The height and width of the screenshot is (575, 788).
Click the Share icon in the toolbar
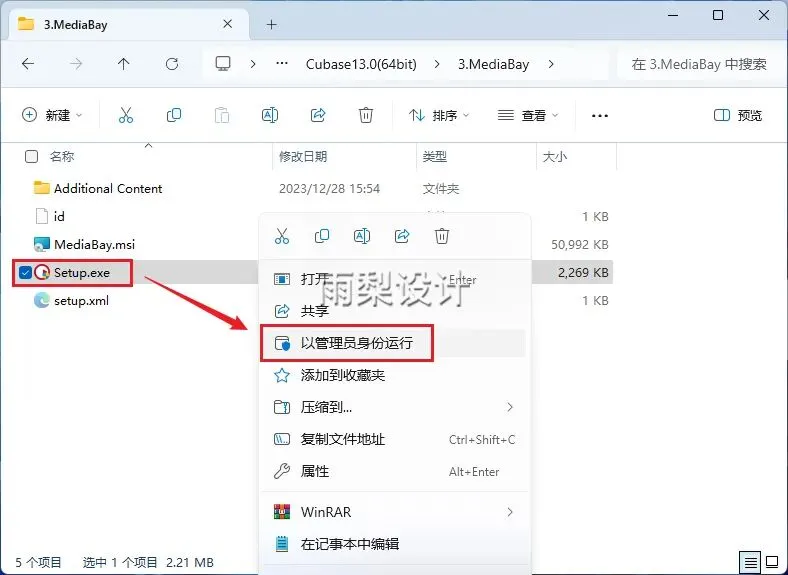tap(318, 115)
